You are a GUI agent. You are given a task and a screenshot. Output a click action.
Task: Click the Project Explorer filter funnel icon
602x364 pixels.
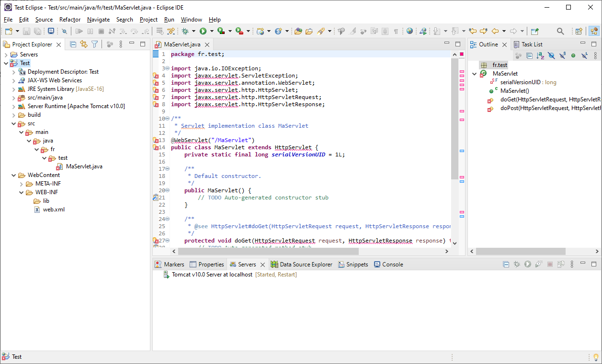point(95,44)
